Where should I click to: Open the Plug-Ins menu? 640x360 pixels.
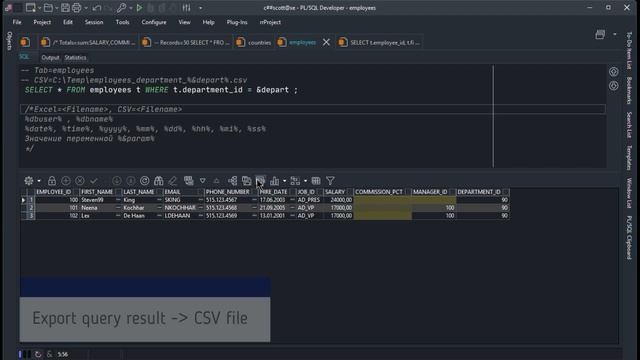(237, 22)
